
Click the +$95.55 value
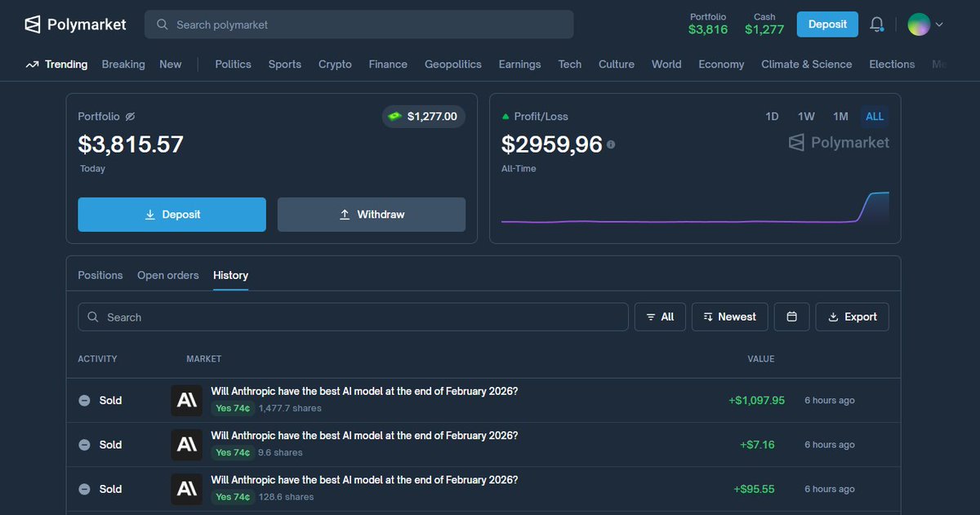coord(754,489)
